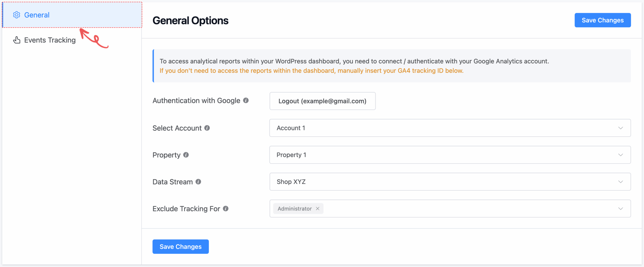The height and width of the screenshot is (267, 644).
Task: Click the hand icon beside Events Tracking
Action: (x=16, y=40)
